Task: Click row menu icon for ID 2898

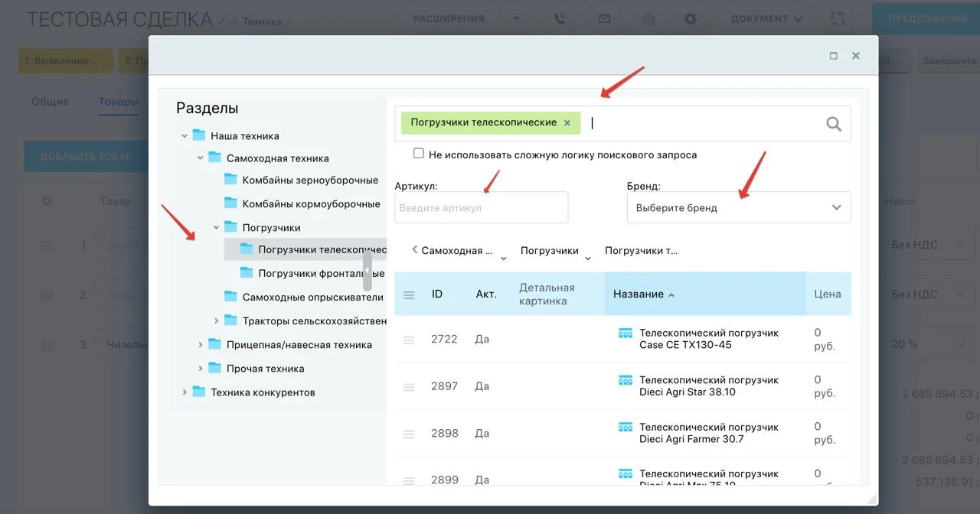Action: (409, 434)
